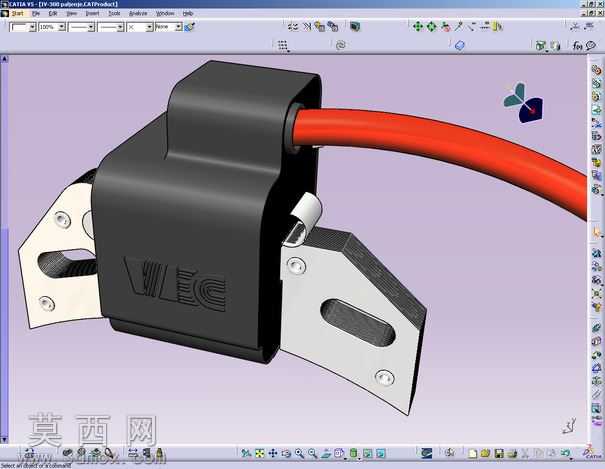Click the Painter icon in graphic properties

tap(189, 27)
